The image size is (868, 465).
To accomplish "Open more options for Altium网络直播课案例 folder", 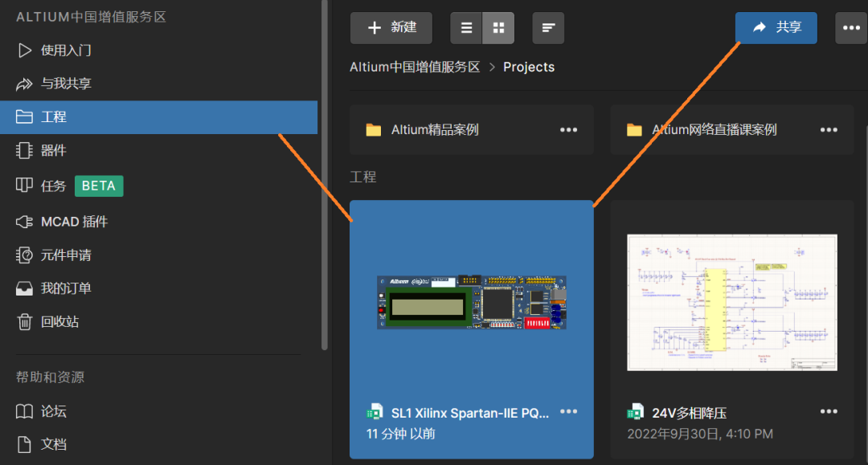I will coord(829,130).
